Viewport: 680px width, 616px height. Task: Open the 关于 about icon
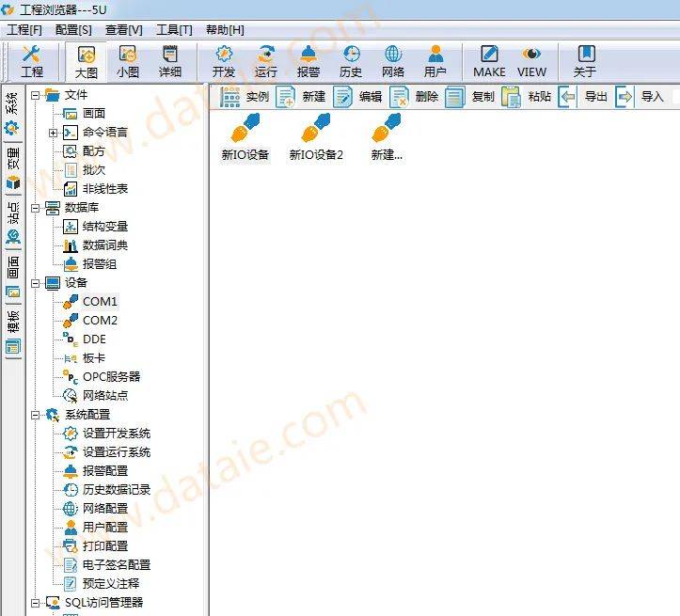[585, 61]
